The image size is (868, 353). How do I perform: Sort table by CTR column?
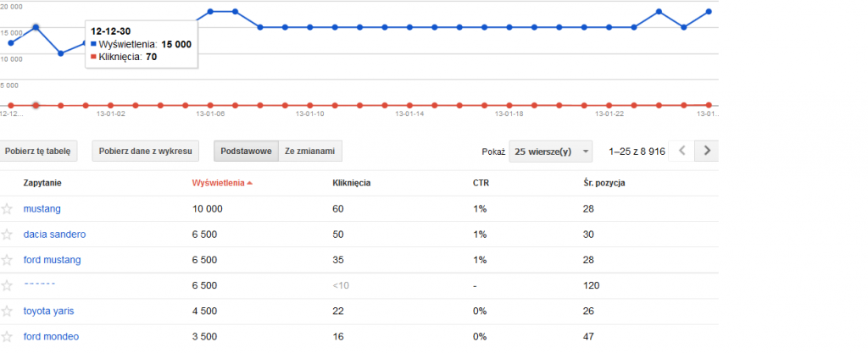481,183
